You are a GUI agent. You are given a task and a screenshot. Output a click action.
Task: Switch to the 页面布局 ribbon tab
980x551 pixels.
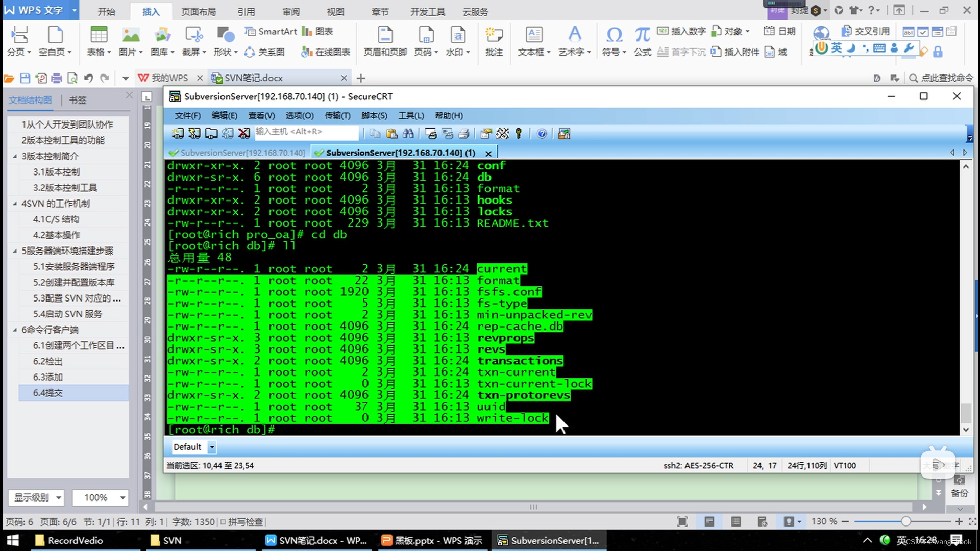tap(198, 11)
